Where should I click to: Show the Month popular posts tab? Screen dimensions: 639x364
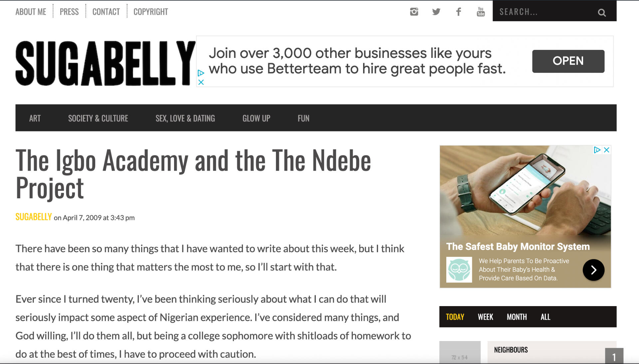pos(517,317)
